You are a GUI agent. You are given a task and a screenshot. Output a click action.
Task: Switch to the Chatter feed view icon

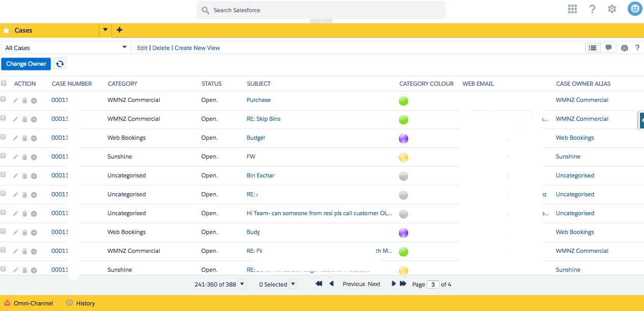click(x=608, y=48)
